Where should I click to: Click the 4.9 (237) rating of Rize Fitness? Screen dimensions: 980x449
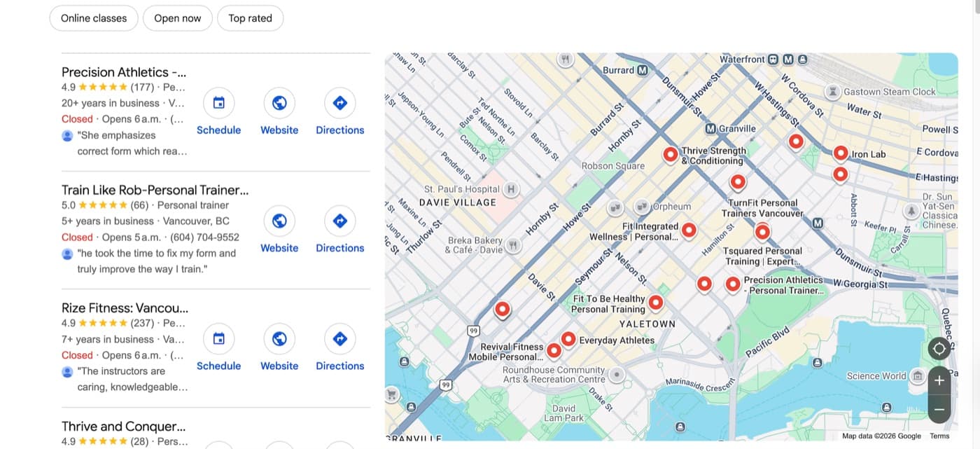(107, 324)
